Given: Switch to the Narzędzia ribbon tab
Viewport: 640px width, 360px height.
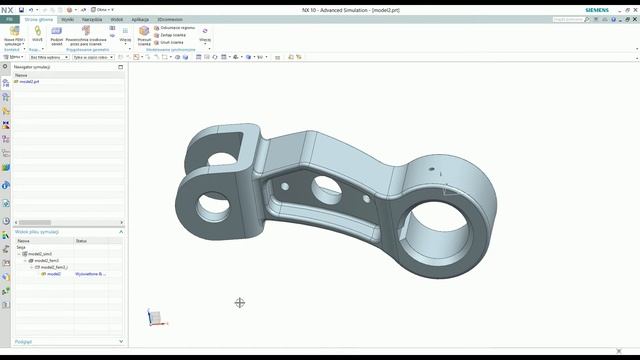Looking at the screenshot, I should pos(92,19).
